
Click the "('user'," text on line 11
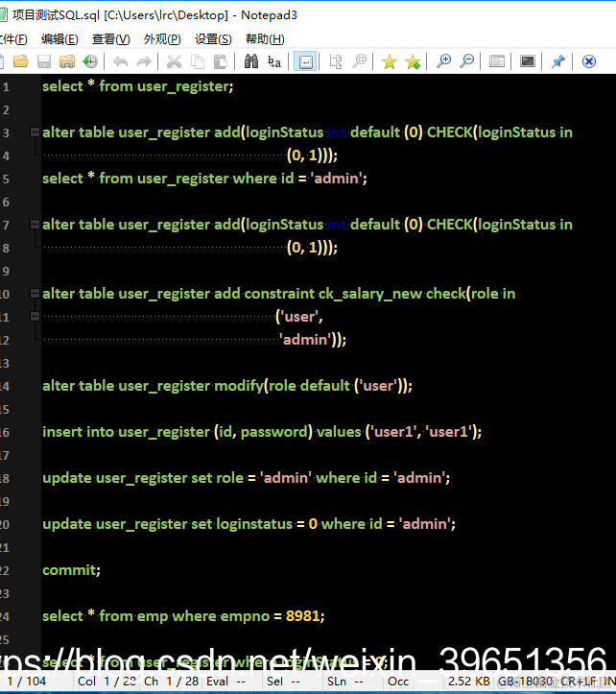(299, 317)
